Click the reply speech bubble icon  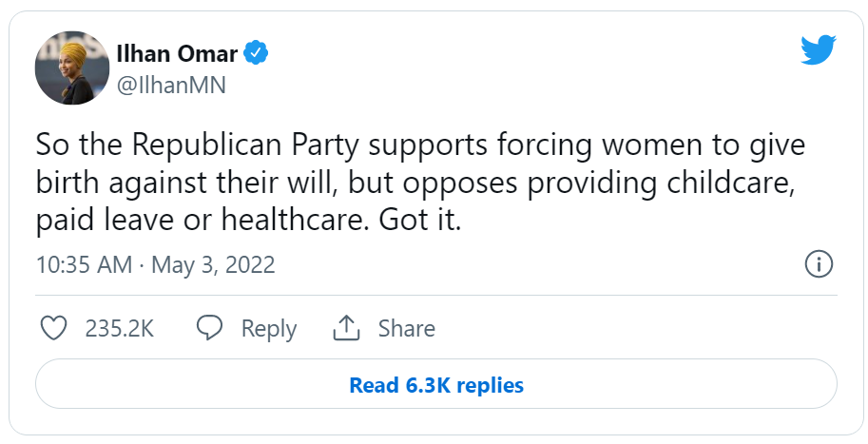tap(210, 328)
